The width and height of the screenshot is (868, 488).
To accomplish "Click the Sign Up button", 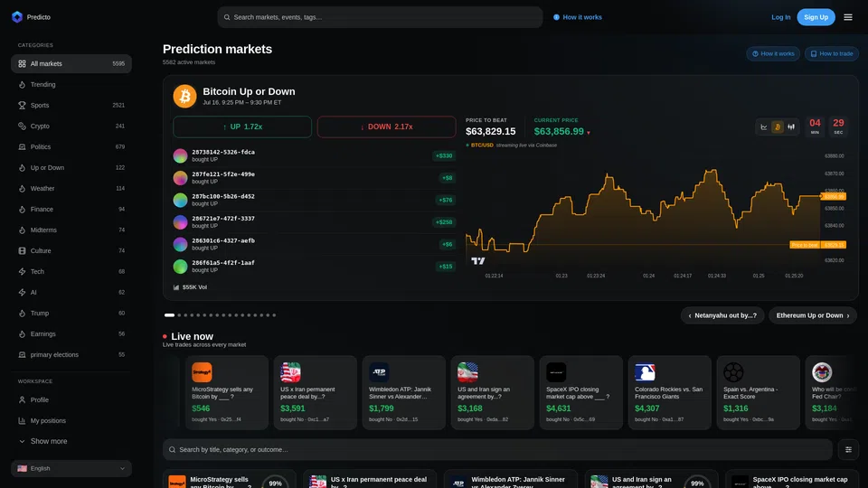I will [816, 17].
